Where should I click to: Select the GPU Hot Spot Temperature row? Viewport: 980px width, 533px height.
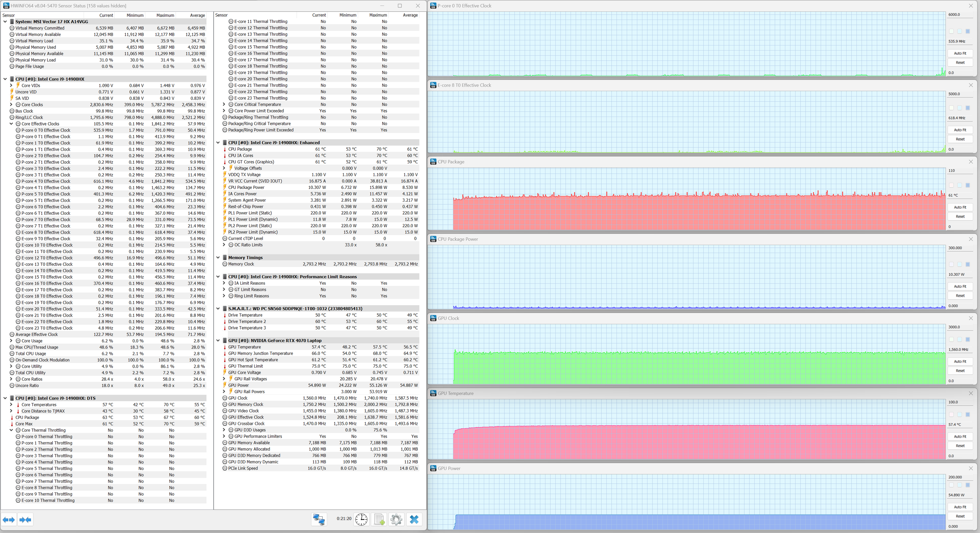point(253,360)
